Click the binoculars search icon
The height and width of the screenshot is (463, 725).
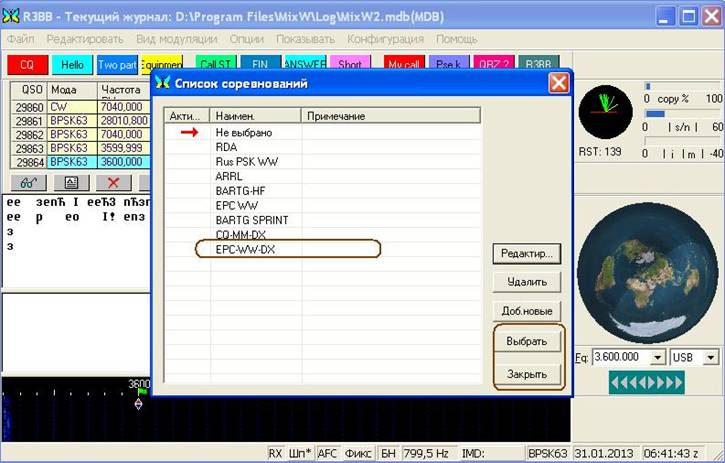tap(29, 183)
